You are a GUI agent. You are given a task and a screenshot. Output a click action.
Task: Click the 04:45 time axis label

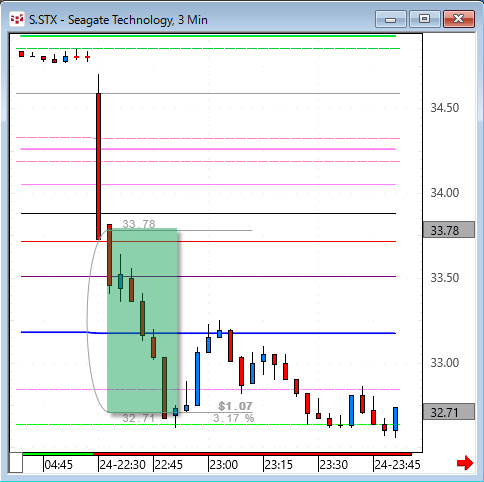click(59, 464)
